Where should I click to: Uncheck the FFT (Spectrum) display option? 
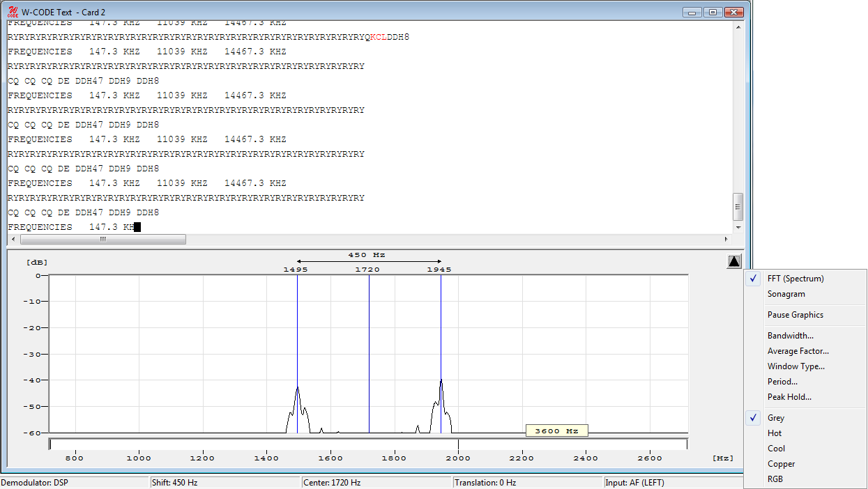[795, 279]
